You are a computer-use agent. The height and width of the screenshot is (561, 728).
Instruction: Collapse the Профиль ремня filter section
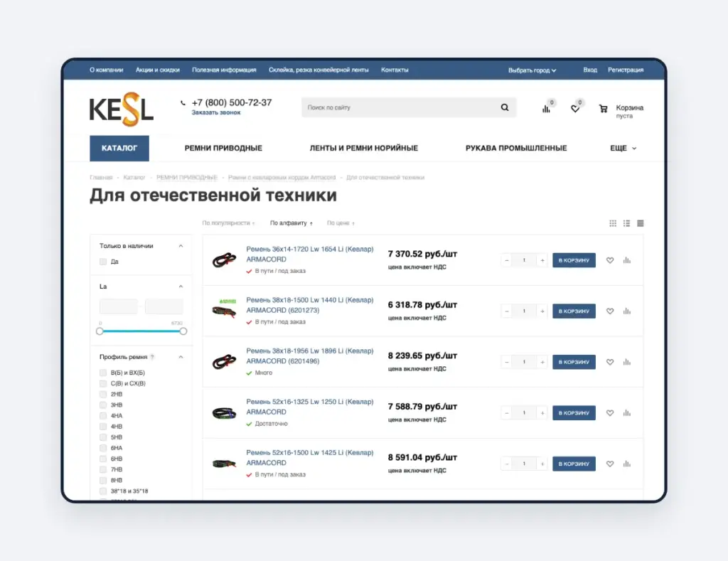tap(181, 357)
